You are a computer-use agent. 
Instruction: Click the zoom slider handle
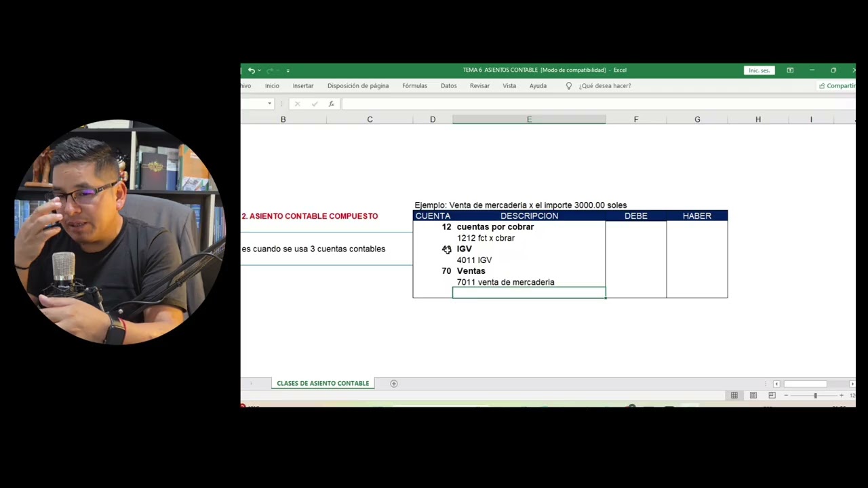815,395
